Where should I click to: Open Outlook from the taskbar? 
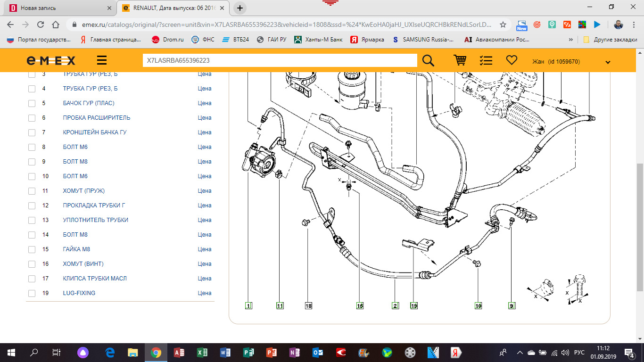tap(318, 352)
